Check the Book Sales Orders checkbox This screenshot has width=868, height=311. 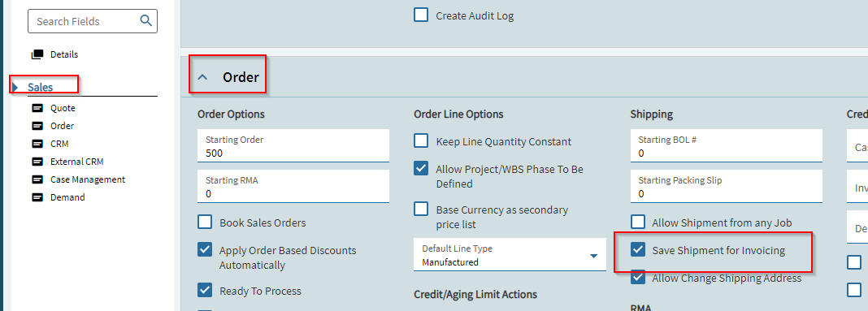[x=205, y=222]
